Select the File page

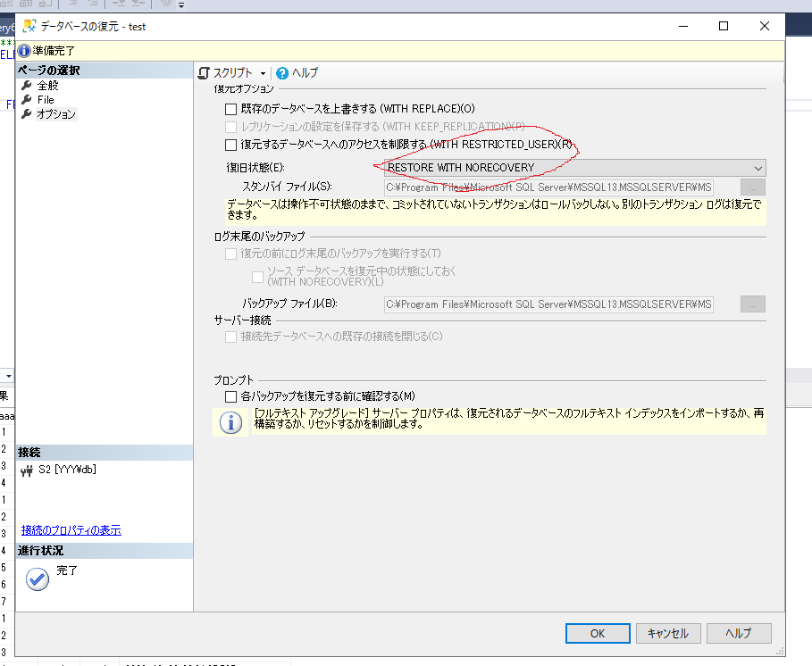(x=46, y=99)
